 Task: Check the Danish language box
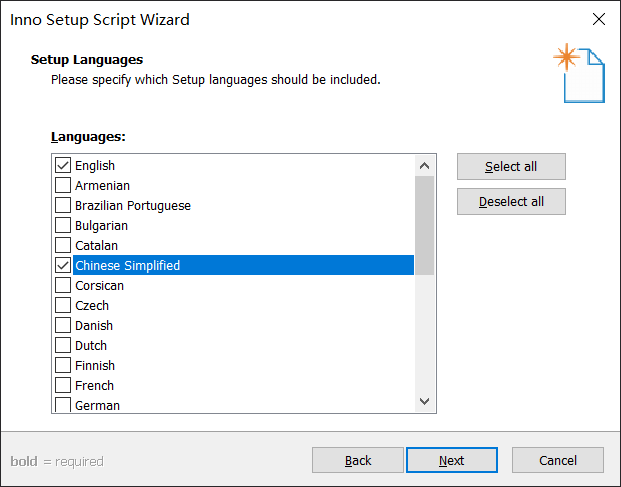click(x=63, y=325)
